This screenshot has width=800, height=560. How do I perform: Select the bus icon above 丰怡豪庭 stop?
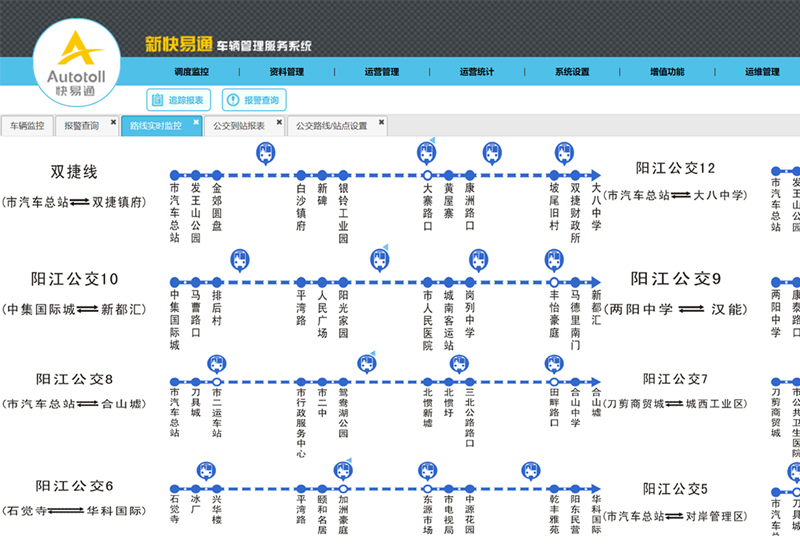[555, 261]
